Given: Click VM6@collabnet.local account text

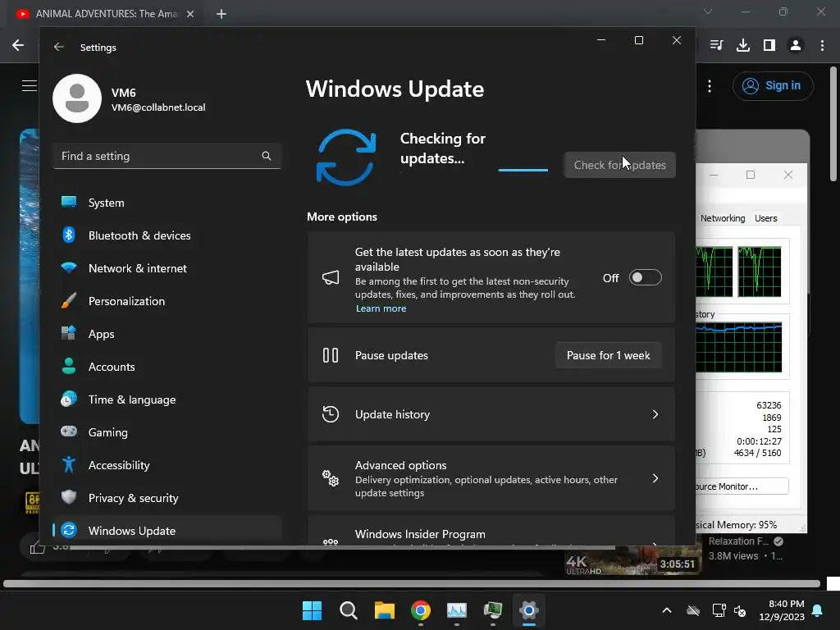Looking at the screenshot, I should [x=158, y=107].
